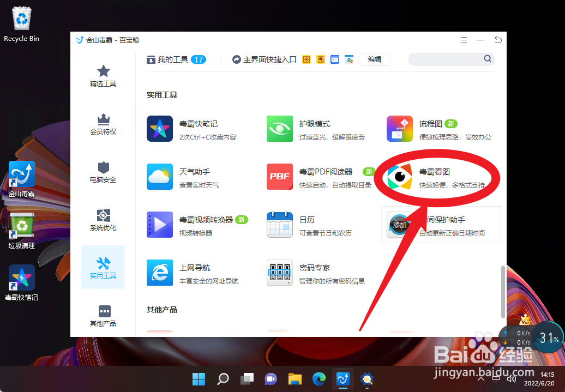Image resolution: width=565 pixels, height=392 pixels.
Task: Click 护眼模式 title text
Action: [315, 124]
